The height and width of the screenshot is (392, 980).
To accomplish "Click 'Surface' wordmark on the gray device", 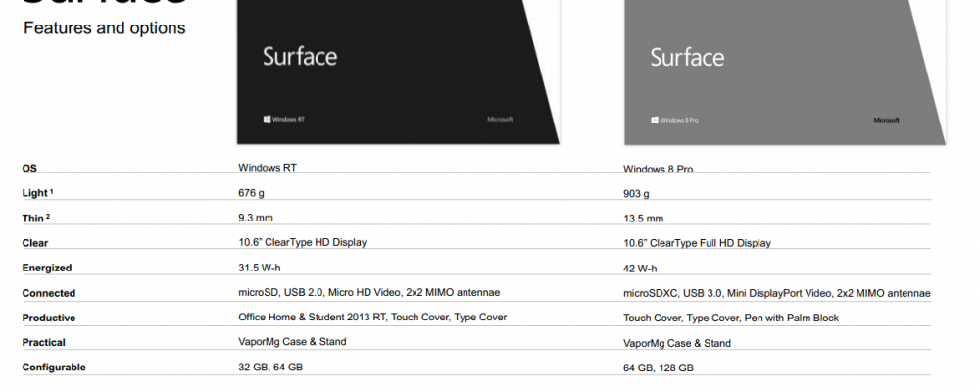I will 688,58.
